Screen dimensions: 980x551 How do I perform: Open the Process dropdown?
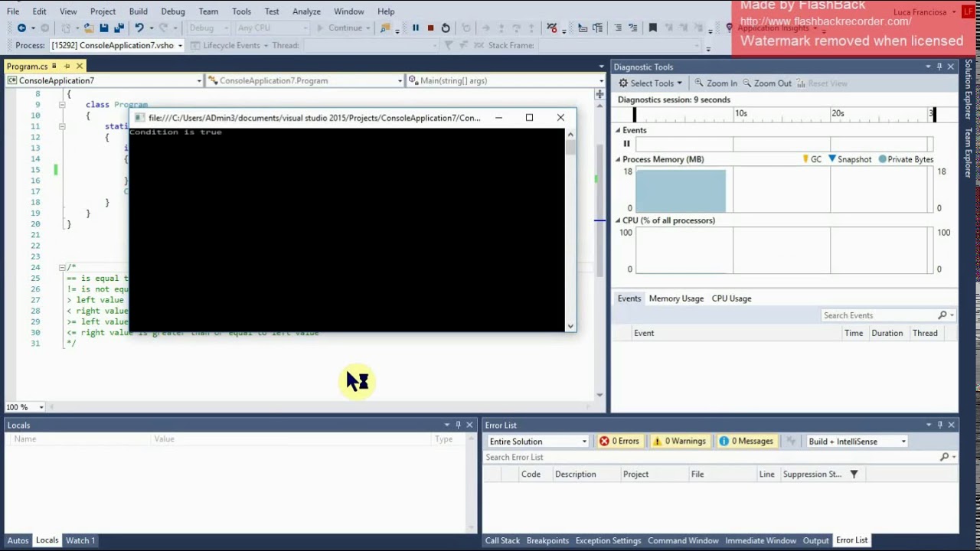[x=180, y=45]
